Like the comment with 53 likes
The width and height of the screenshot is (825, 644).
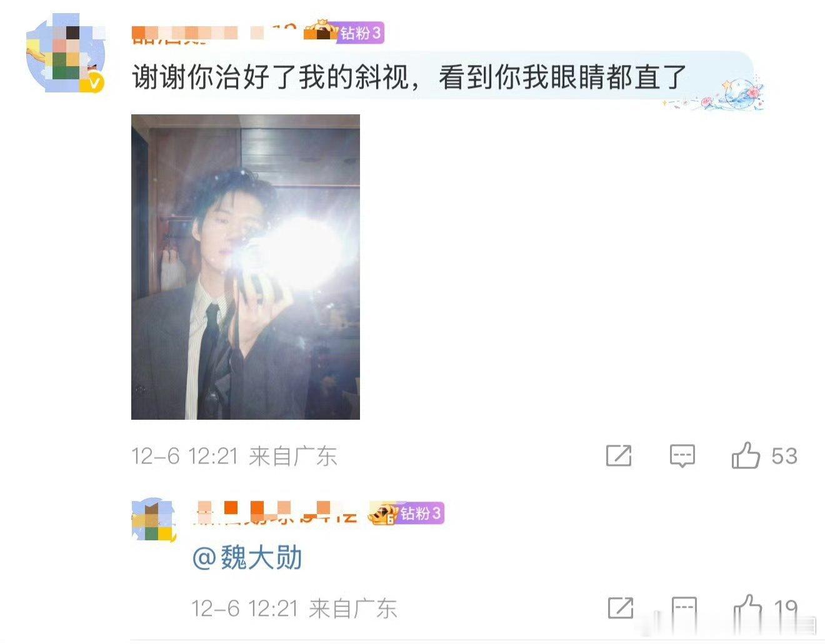[x=746, y=455]
